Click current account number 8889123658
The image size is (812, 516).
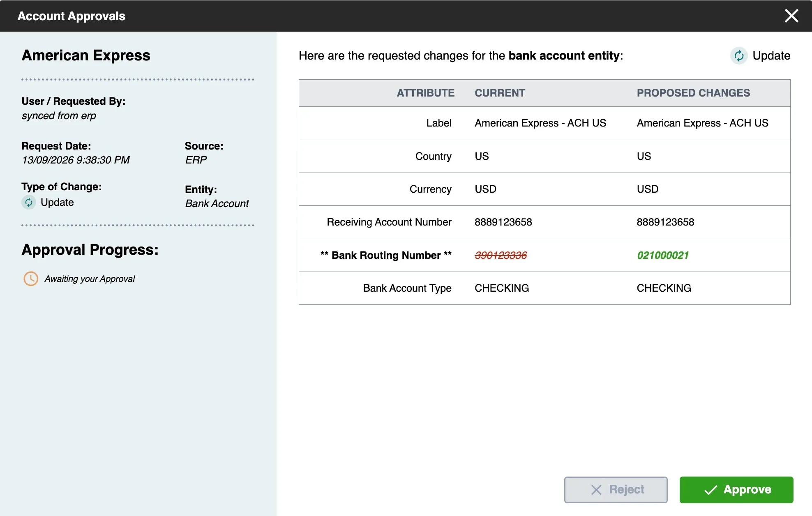coord(503,222)
